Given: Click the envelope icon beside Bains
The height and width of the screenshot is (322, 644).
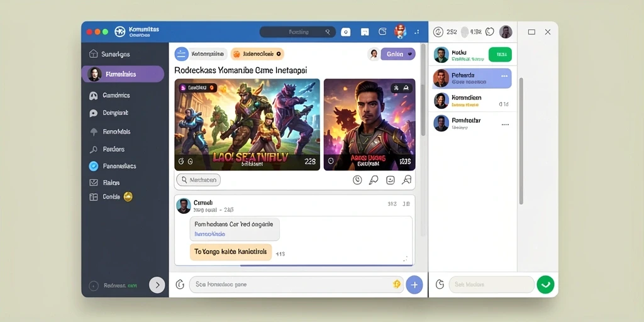Looking at the screenshot, I should (94, 183).
